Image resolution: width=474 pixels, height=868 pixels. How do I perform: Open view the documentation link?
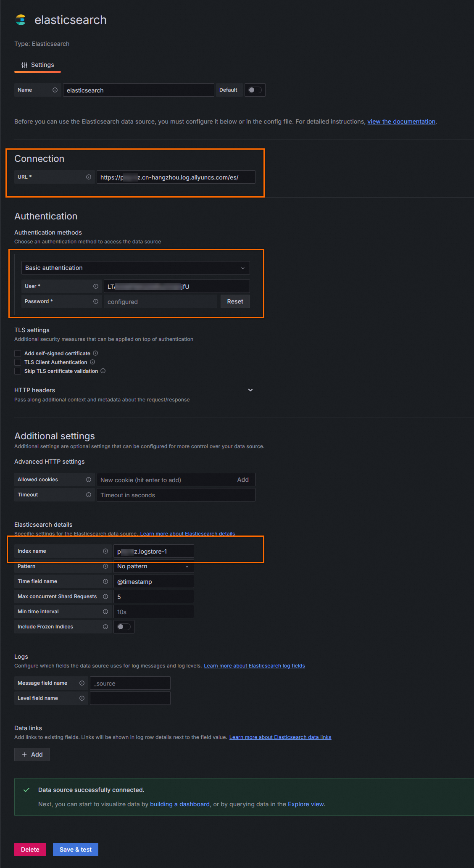401,121
